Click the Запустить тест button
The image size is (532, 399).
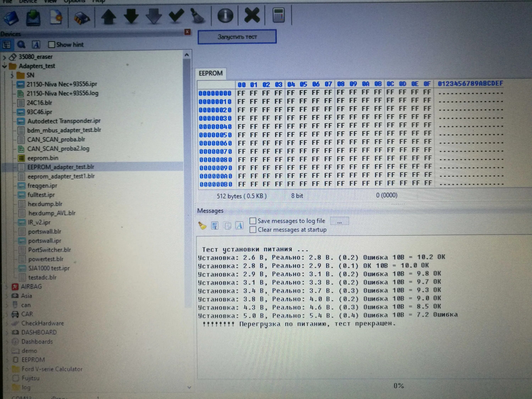237,37
